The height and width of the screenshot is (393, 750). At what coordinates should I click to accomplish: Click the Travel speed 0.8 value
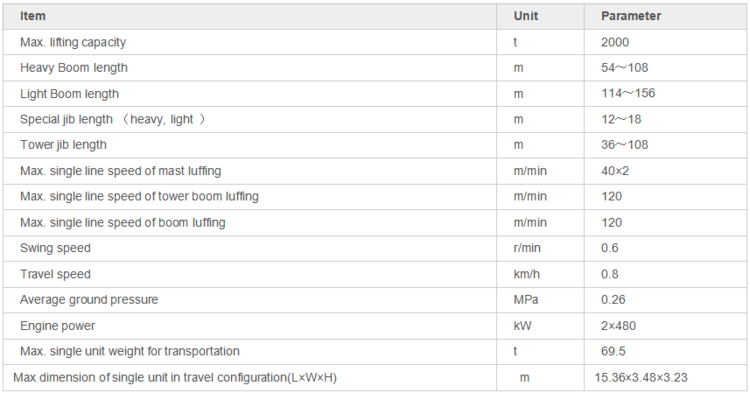(x=609, y=274)
